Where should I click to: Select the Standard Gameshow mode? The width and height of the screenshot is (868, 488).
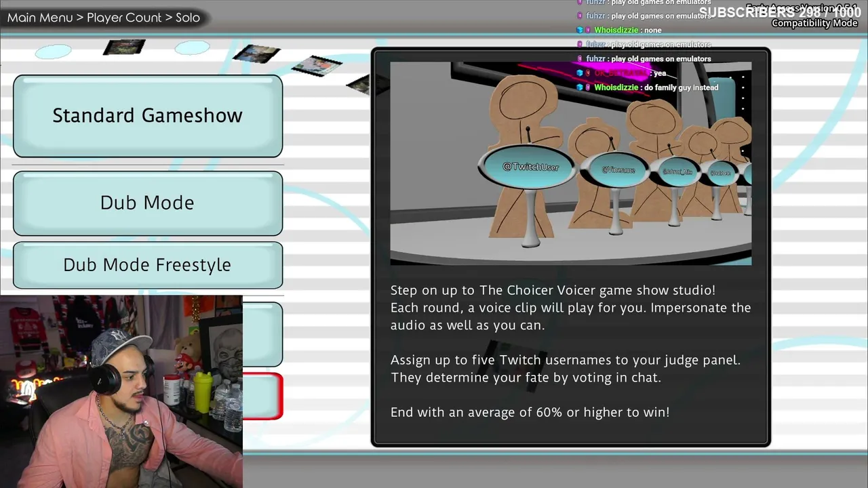pos(148,116)
